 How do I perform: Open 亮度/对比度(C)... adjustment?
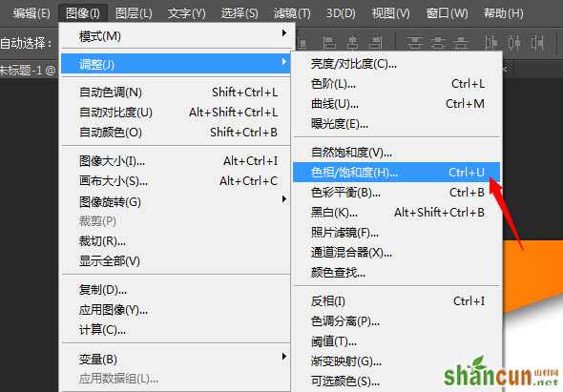[x=397, y=64]
